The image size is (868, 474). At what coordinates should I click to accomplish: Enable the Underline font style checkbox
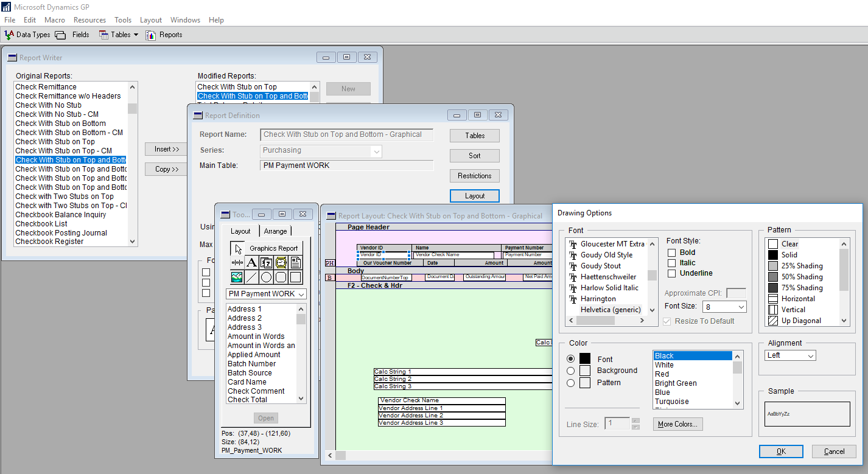[672, 273]
